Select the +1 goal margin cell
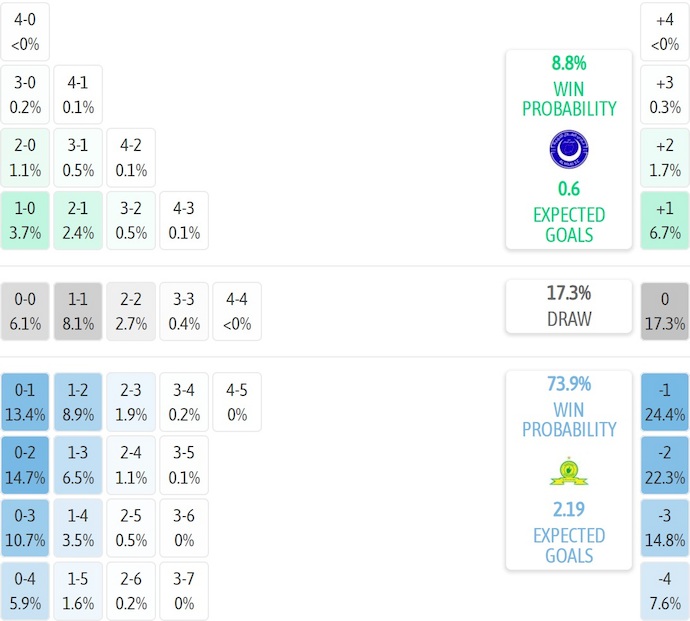The height and width of the screenshot is (621, 690). tap(665, 221)
